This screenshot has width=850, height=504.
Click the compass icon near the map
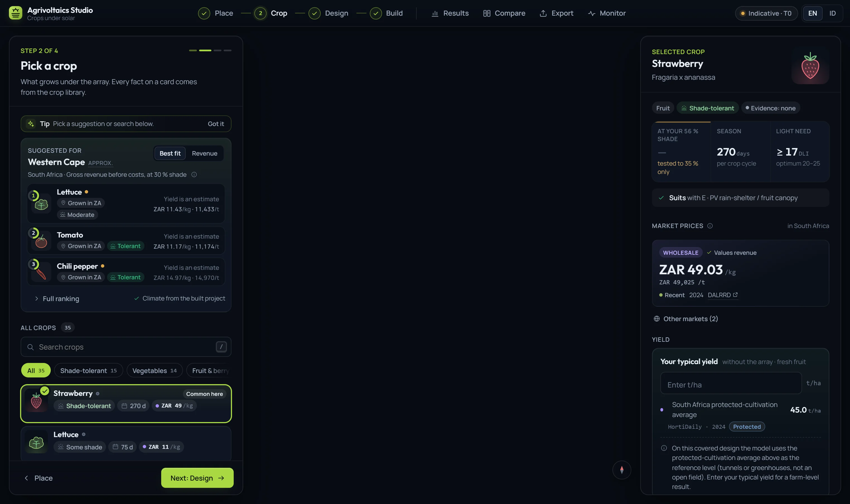coord(621,470)
